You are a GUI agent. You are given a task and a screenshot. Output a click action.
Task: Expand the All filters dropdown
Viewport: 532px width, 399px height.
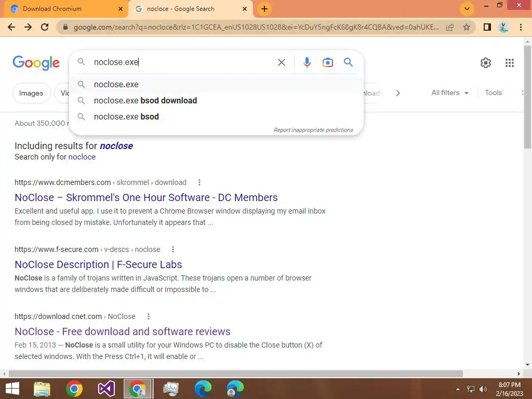pyautogui.click(x=450, y=92)
